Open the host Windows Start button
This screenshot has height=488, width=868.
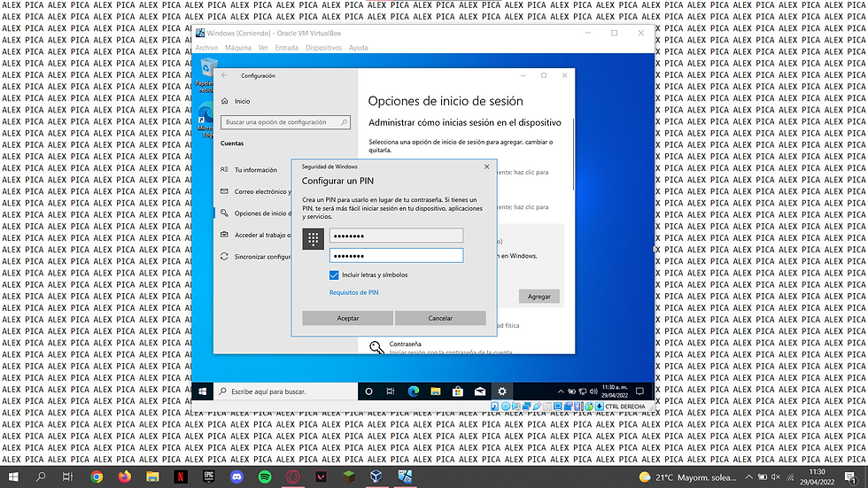13,477
